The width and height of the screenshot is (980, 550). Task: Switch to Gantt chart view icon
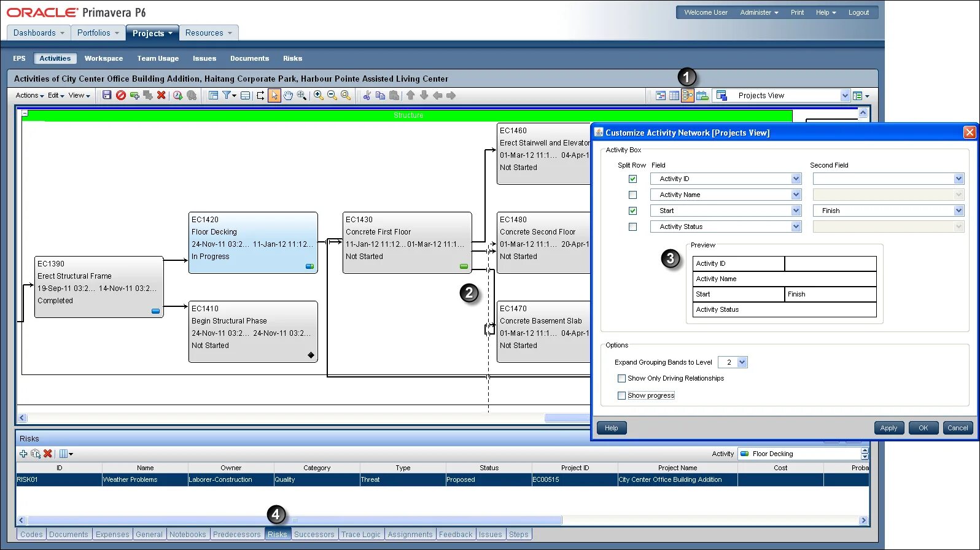[661, 96]
